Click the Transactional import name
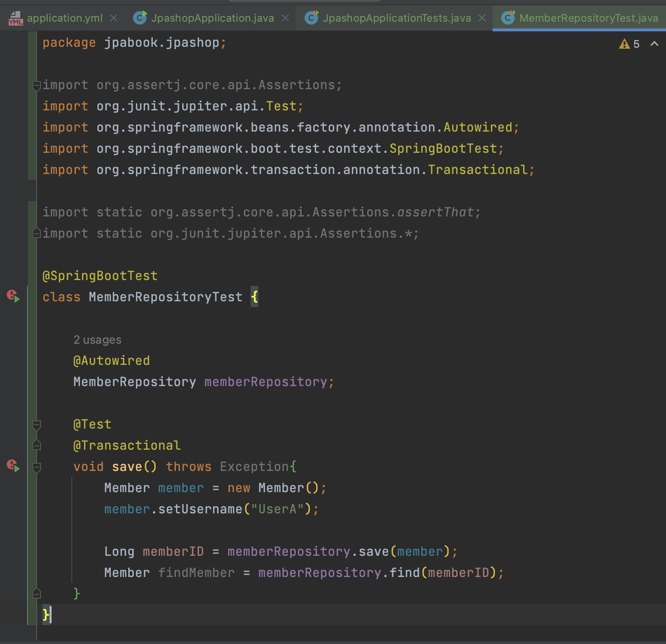The height and width of the screenshot is (644, 666). coord(478,170)
